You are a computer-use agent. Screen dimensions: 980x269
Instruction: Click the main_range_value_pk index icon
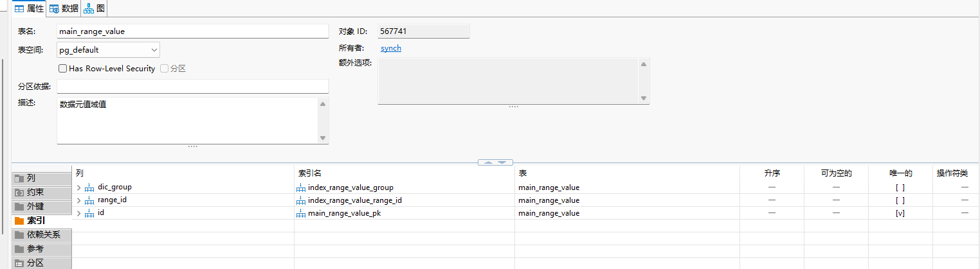[x=300, y=213]
